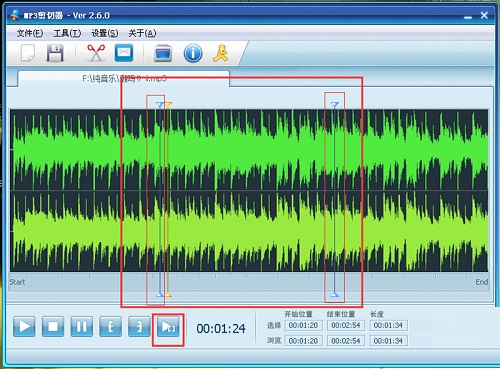Click the blue end marker below waveform
This screenshot has width=500, height=369.
(335, 294)
